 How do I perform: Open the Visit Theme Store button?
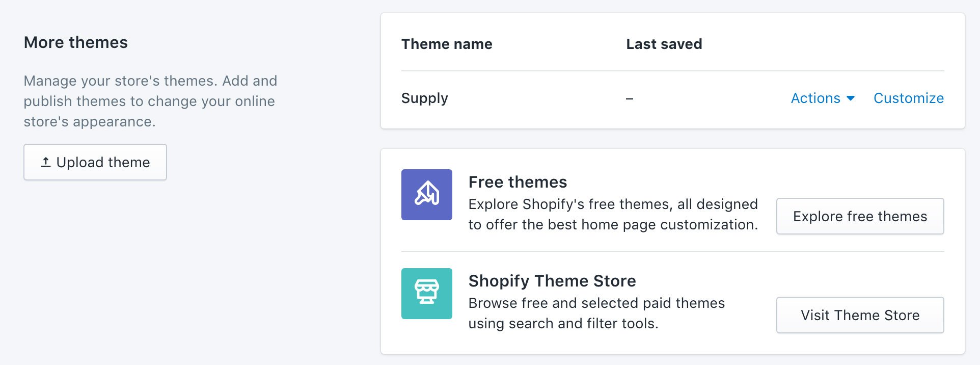tap(860, 315)
